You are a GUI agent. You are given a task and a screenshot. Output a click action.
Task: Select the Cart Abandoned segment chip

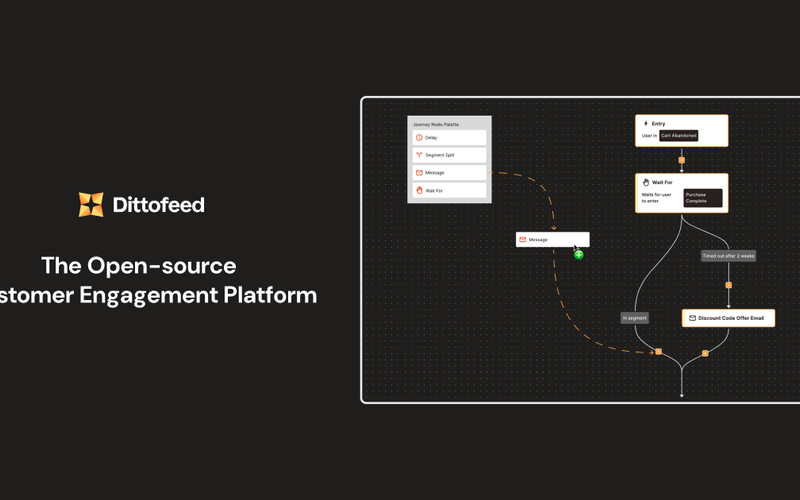coord(679,136)
